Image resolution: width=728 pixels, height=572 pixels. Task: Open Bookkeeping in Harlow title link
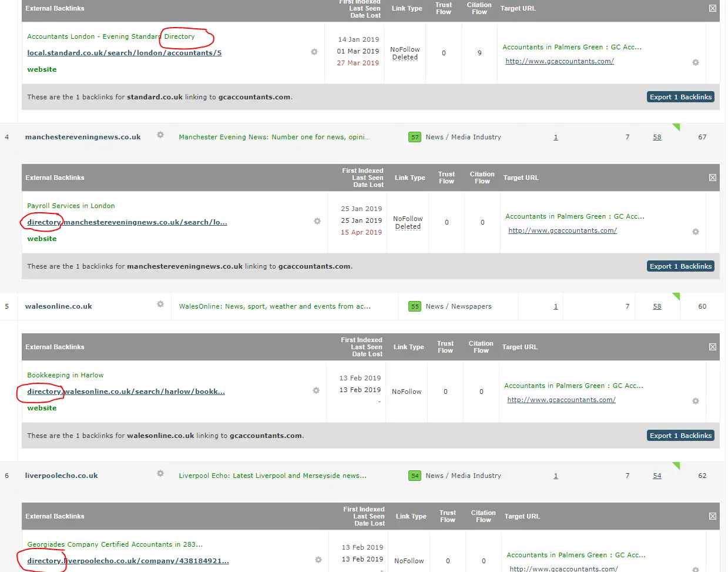point(65,375)
